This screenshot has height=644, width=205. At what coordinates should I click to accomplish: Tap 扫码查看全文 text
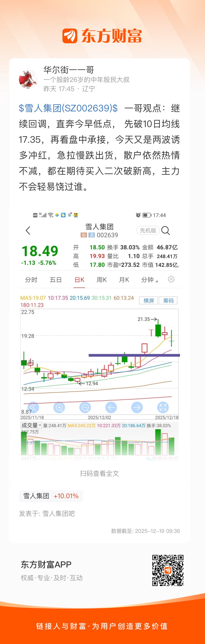[99, 473]
